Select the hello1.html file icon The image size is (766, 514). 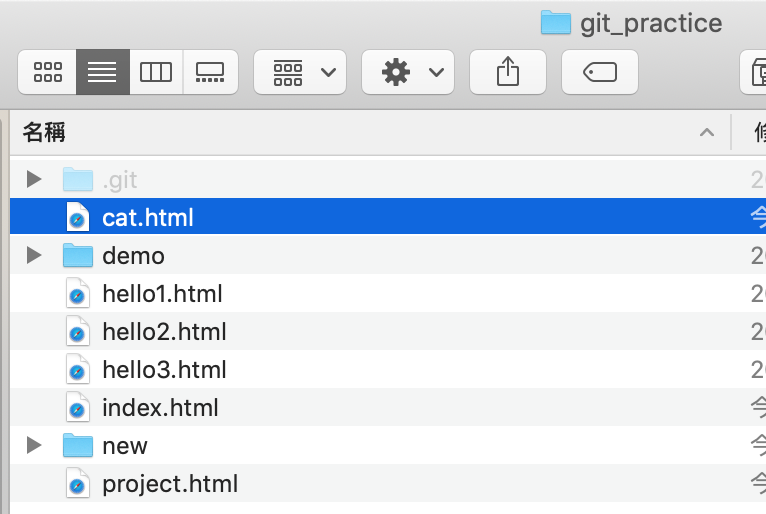(77, 294)
